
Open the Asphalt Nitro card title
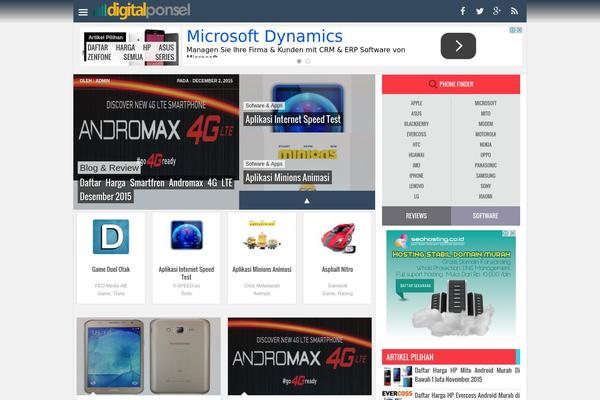coord(338,269)
